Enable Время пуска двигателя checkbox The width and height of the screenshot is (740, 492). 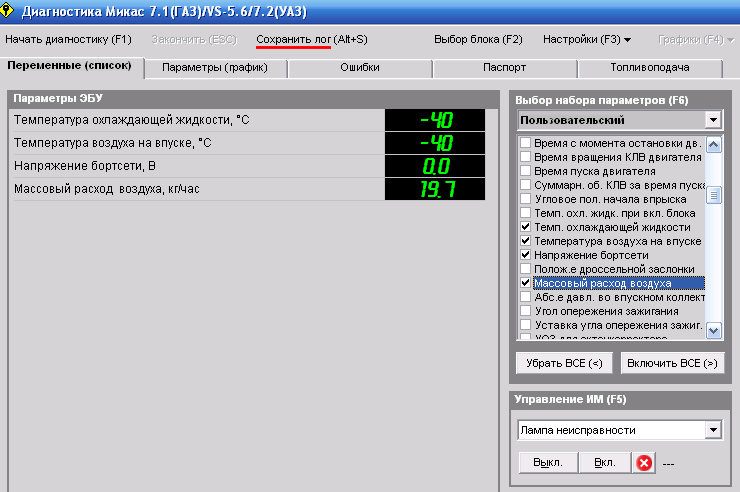(x=526, y=172)
